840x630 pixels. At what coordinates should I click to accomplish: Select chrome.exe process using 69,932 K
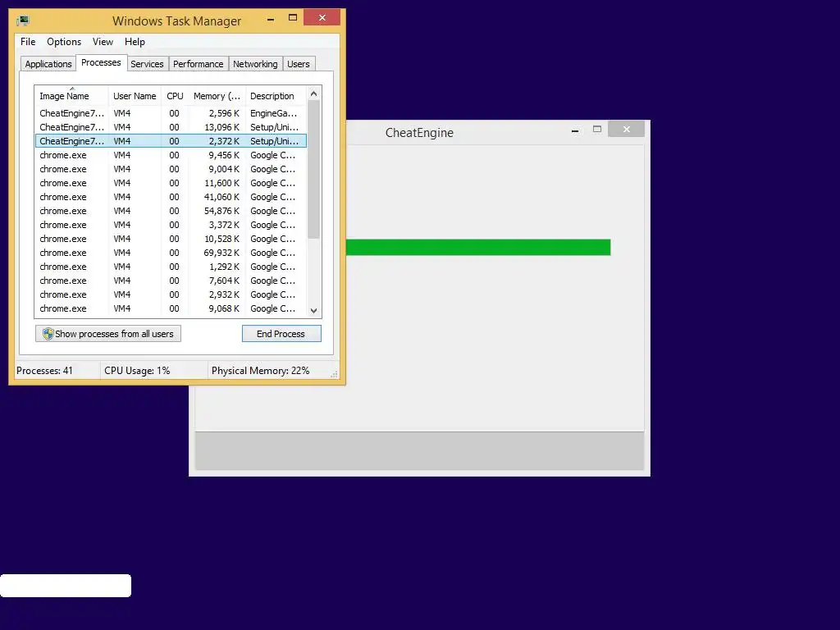click(x=171, y=253)
